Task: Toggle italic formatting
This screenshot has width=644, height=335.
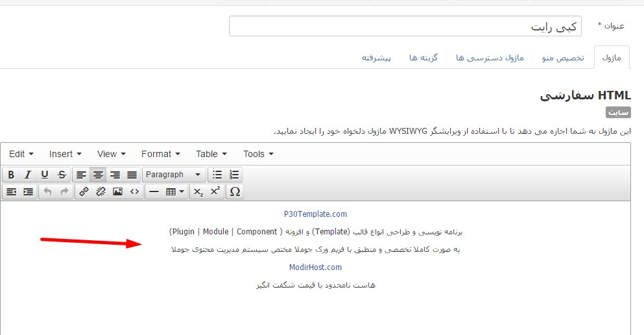Action: pyautogui.click(x=28, y=175)
